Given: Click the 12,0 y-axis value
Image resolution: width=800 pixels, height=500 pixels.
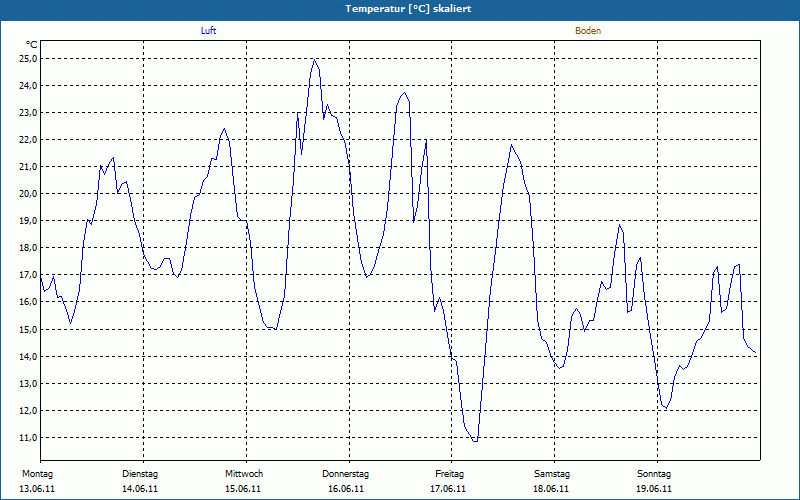Looking at the screenshot, I should click(28, 411).
